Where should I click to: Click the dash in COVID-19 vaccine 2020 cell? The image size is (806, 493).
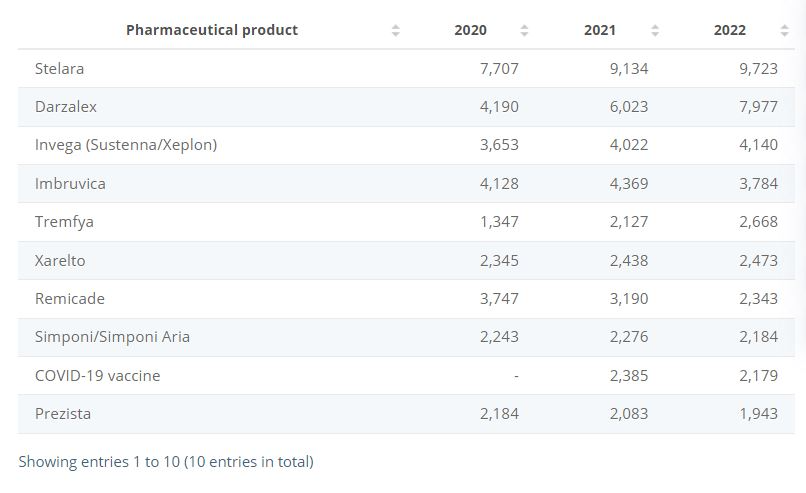(515, 376)
